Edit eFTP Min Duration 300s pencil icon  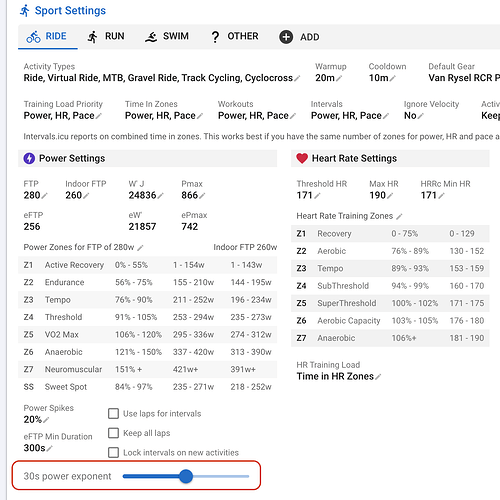point(49,449)
